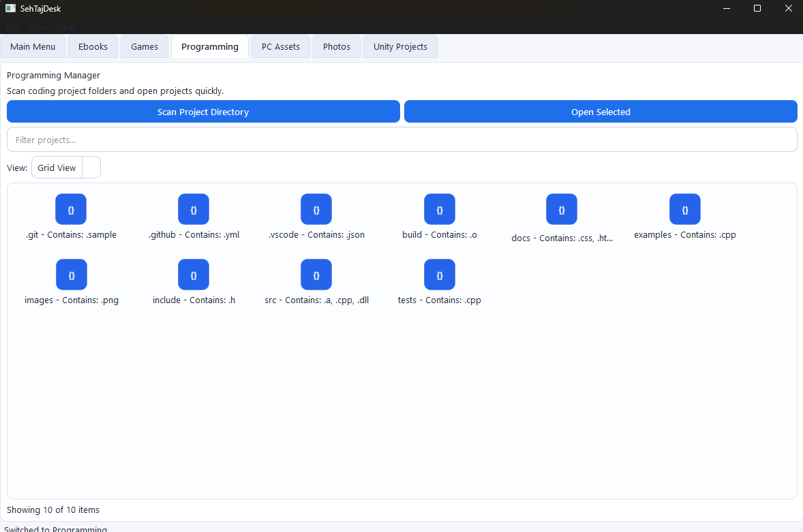Select the include folder icon

point(194,275)
